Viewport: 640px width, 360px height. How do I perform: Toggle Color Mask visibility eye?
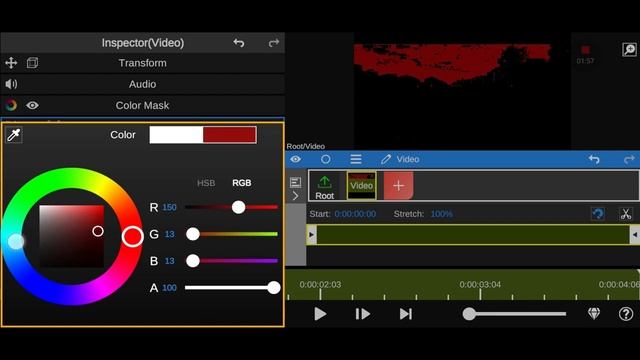[x=32, y=105]
